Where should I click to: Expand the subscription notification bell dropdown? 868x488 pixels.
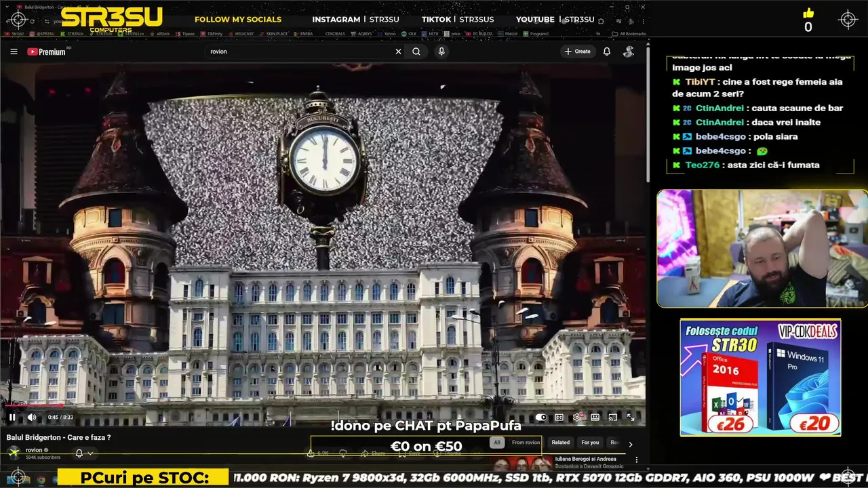click(x=83, y=453)
